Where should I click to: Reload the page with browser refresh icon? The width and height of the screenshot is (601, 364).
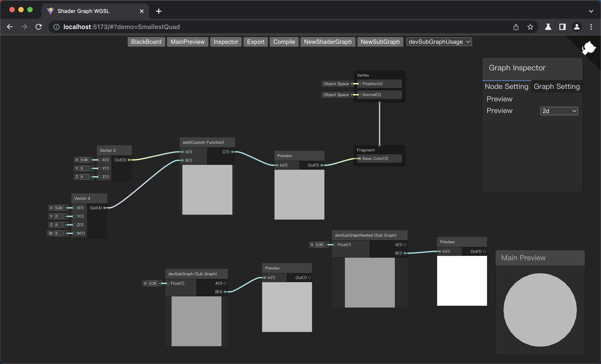click(38, 27)
